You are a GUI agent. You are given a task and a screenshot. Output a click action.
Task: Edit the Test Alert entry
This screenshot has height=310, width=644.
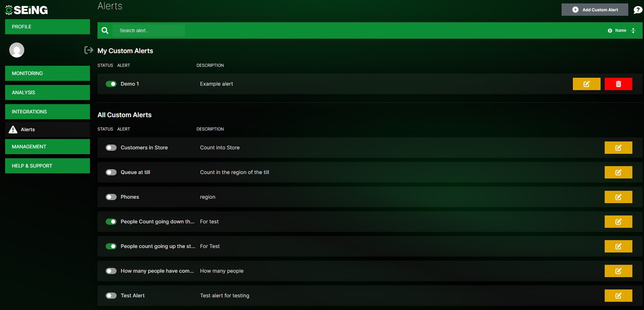point(618,296)
